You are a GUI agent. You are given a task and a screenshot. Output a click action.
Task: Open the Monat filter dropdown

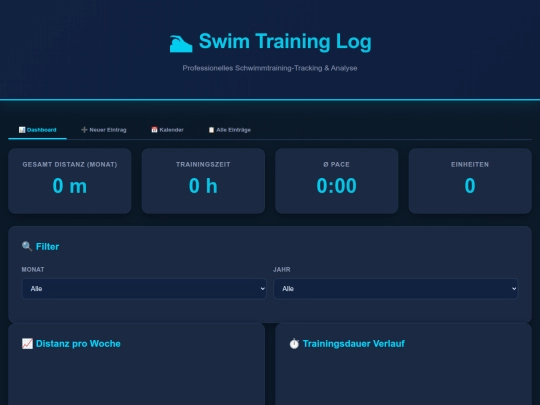pyautogui.click(x=144, y=289)
